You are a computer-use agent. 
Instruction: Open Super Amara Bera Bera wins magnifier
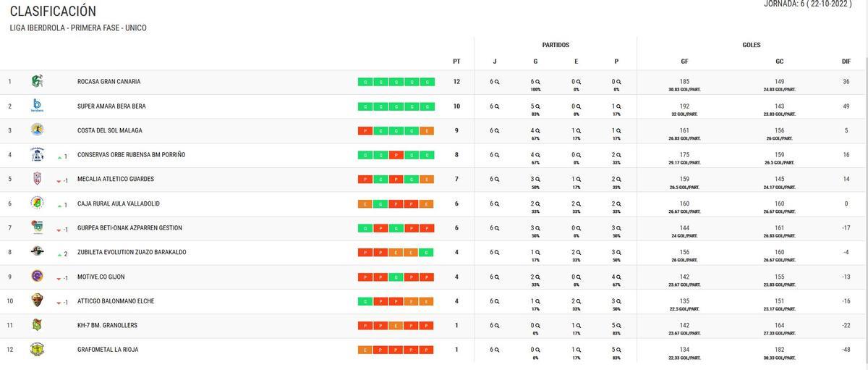537,106
